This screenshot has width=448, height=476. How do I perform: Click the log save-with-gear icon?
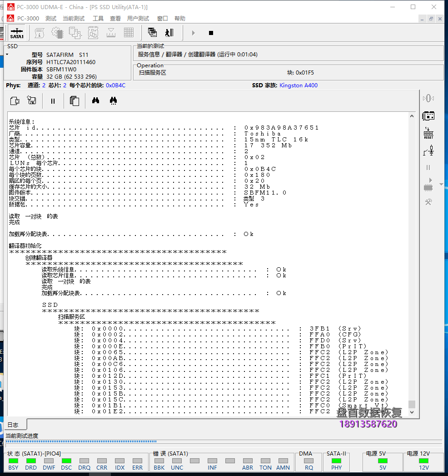pos(15,100)
